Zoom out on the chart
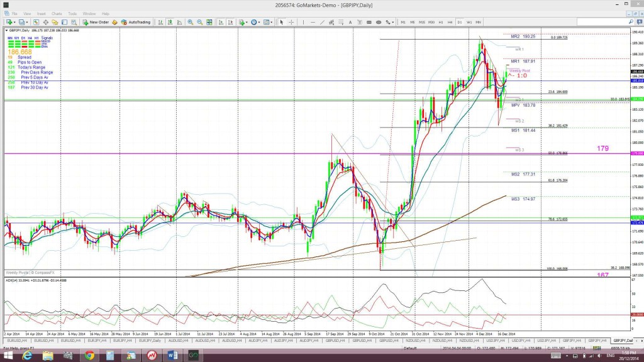644x362 pixels. [x=199, y=22]
